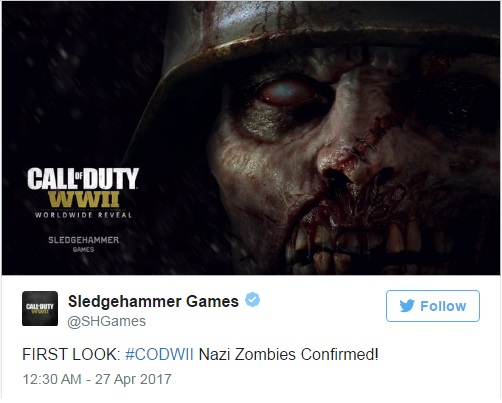
Task: Open the Sledgehammer Games display name link
Action: coord(153,301)
